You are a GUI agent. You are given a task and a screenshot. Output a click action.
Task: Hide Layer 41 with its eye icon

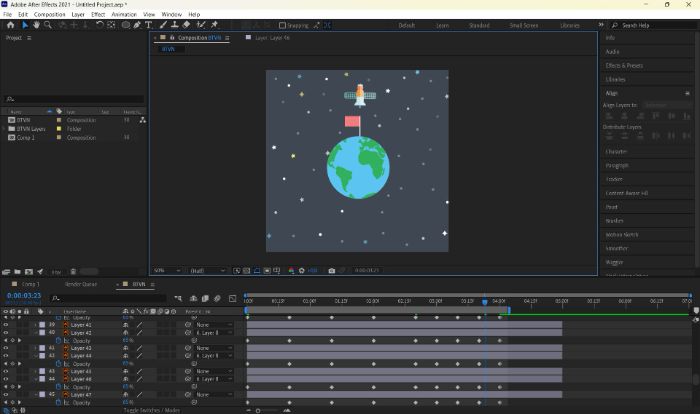click(x=6, y=325)
